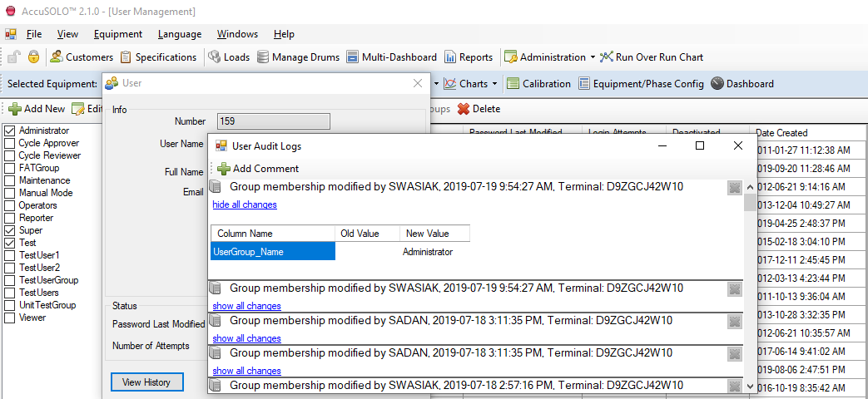Click the audit log scrollbar down arrow
Image resolution: width=868 pixels, height=399 pixels.
pyautogui.click(x=751, y=387)
